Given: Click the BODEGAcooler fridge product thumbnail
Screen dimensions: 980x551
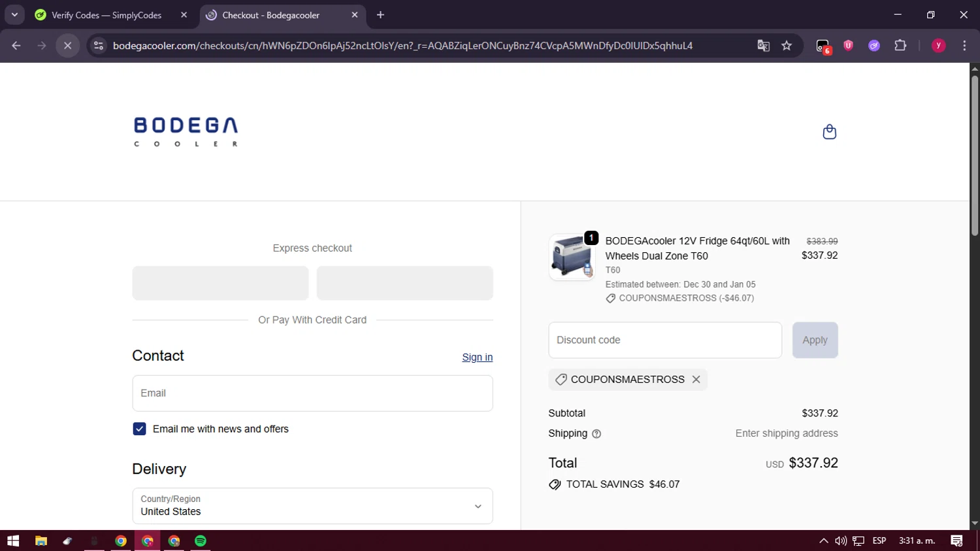Looking at the screenshot, I should [572, 257].
